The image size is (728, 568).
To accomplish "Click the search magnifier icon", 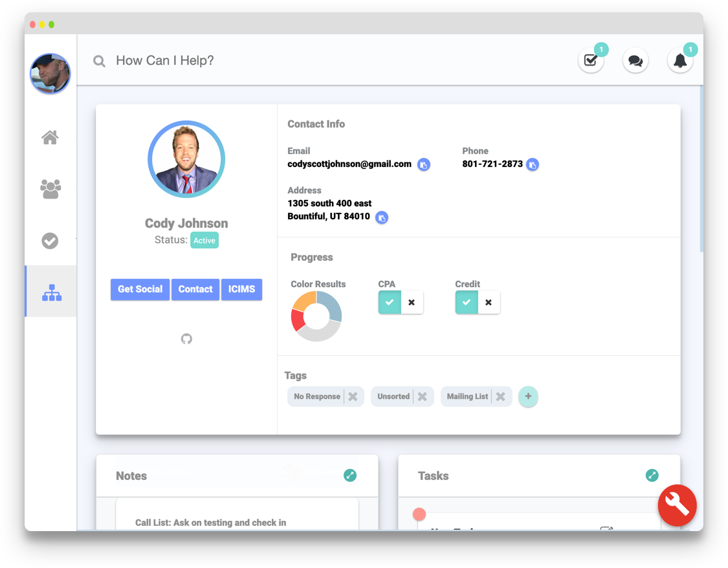I will pos(99,61).
